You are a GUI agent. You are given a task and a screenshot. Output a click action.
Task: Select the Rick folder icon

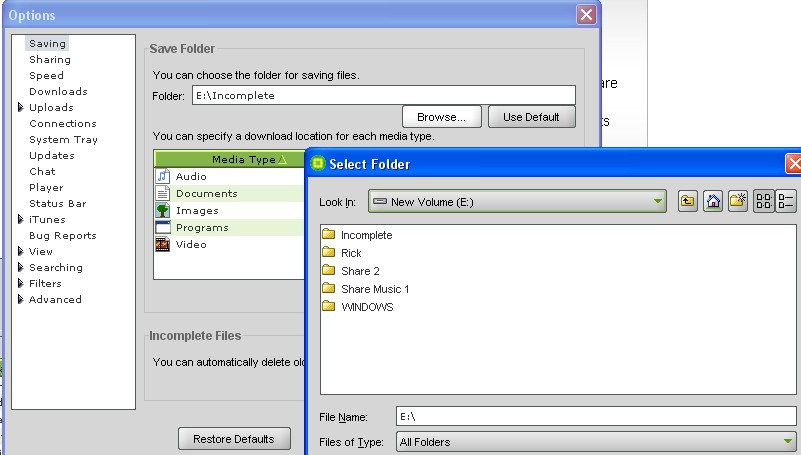(328, 252)
